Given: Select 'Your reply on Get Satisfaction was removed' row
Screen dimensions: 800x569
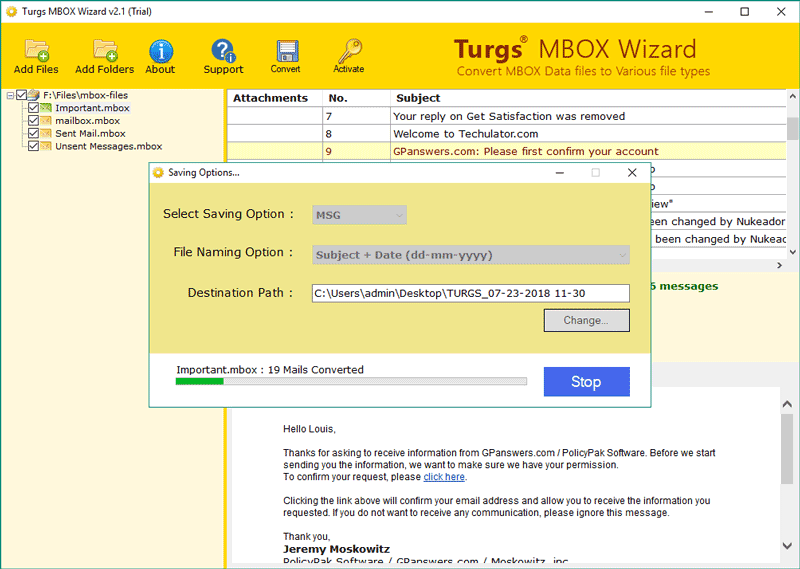Looking at the screenshot, I should [x=507, y=116].
